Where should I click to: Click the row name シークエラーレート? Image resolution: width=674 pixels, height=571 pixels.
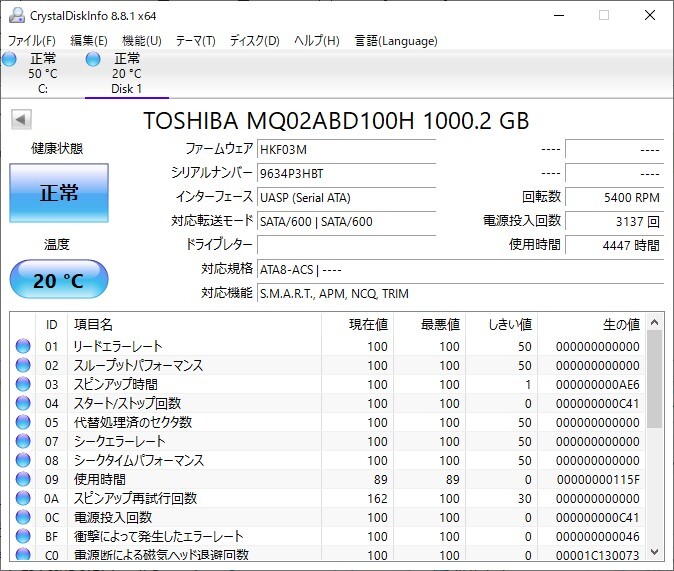(119, 441)
